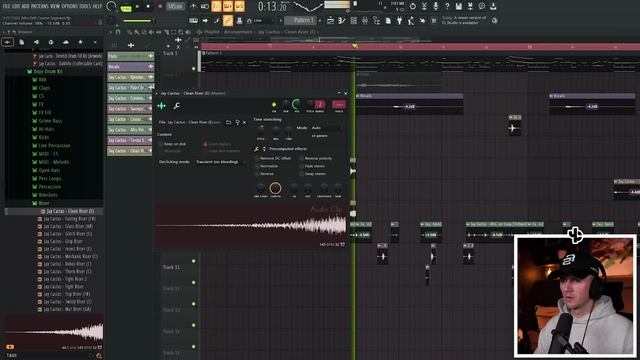Click the orange-highlighted knob in sampler

click(275, 188)
